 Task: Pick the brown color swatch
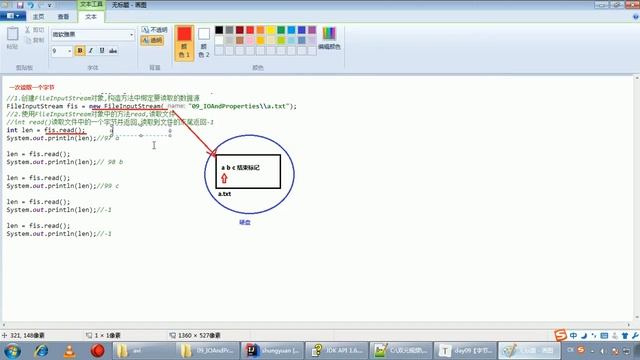(240, 40)
